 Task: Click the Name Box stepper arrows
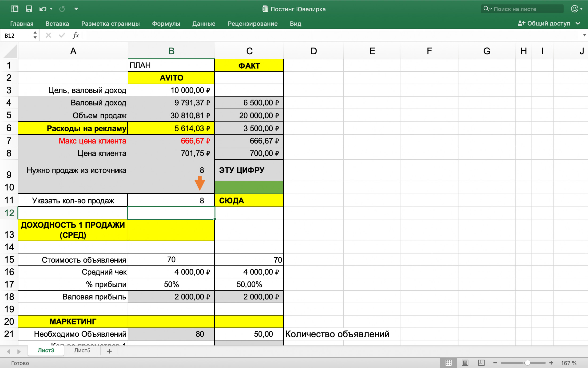click(x=35, y=35)
